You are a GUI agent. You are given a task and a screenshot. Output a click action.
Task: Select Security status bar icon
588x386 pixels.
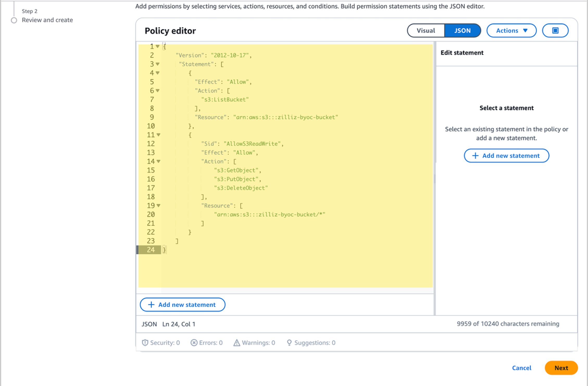coord(145,342)
